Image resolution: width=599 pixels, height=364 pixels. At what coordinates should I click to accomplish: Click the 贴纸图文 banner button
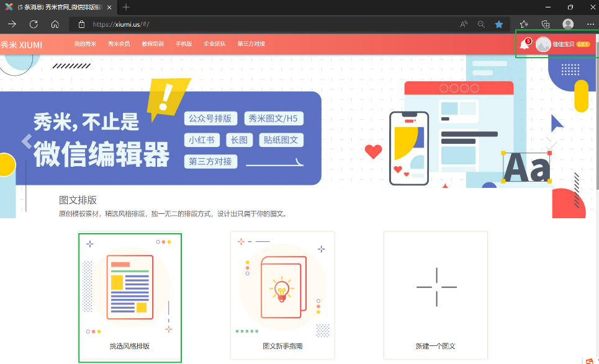281,140
